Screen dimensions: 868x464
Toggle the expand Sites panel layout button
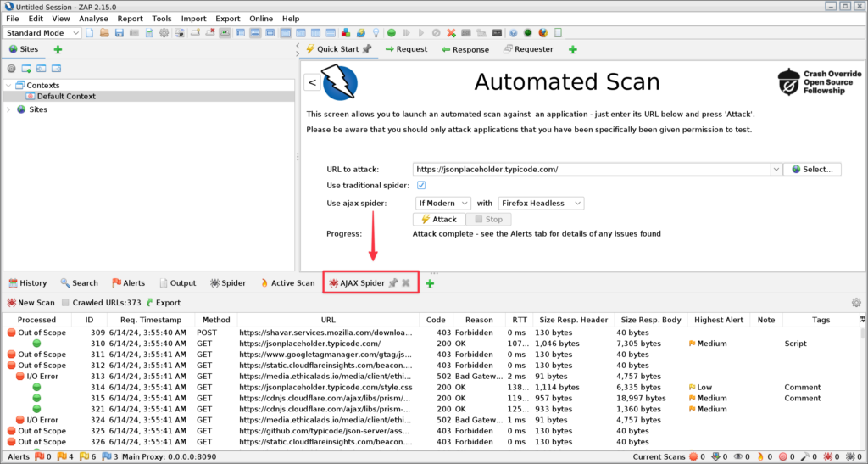[240, 33]
